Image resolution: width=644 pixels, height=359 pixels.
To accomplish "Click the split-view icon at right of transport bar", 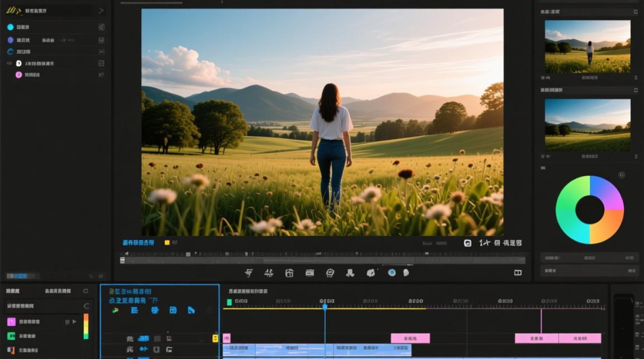I will (517, 272).
